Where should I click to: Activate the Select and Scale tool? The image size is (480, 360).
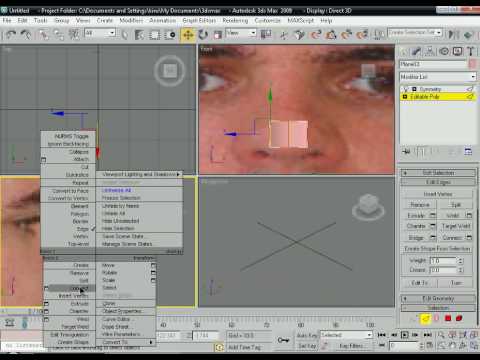(217, 35)
